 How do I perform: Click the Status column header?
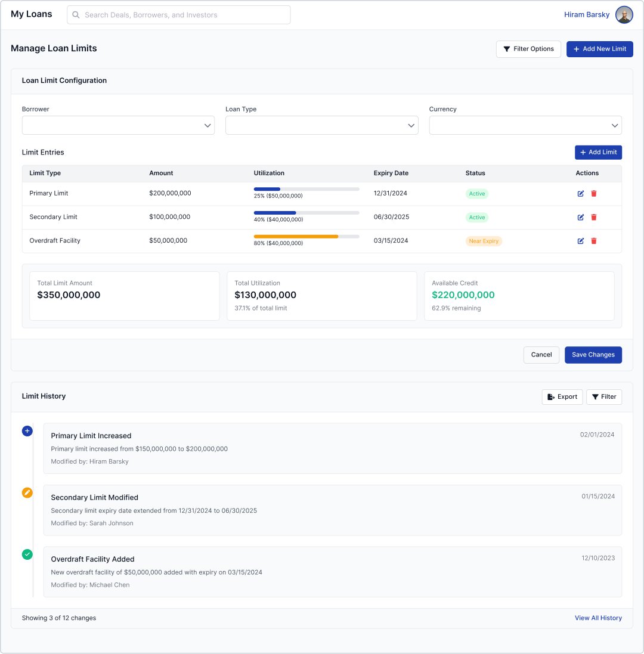tap(475, 173)
